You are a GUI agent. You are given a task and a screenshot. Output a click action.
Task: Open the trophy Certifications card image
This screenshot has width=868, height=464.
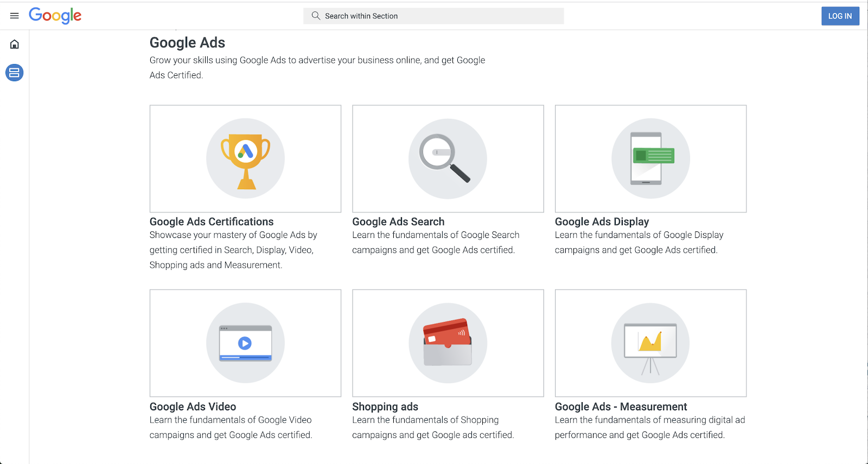(x=245, y=159)
